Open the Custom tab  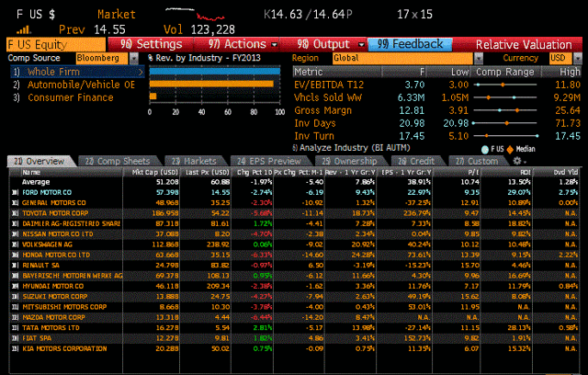pos(477,161)
